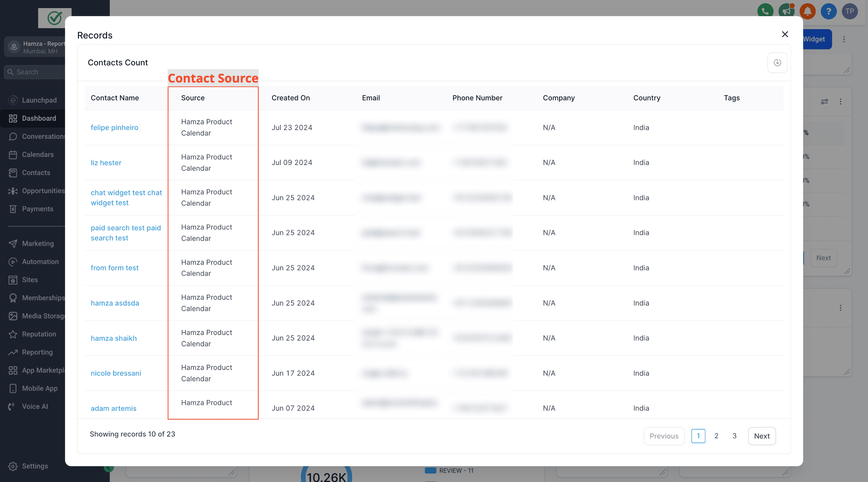Open the blue help question icon
Screen dimensions: 868x482
[829, 11]
